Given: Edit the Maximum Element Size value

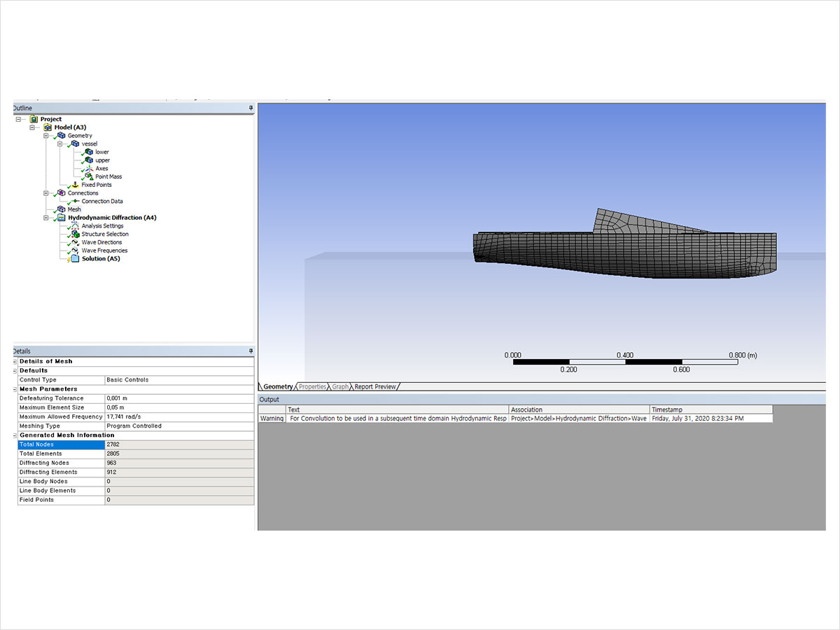Looking at the screenshot, I should click(x=178, y=407).
